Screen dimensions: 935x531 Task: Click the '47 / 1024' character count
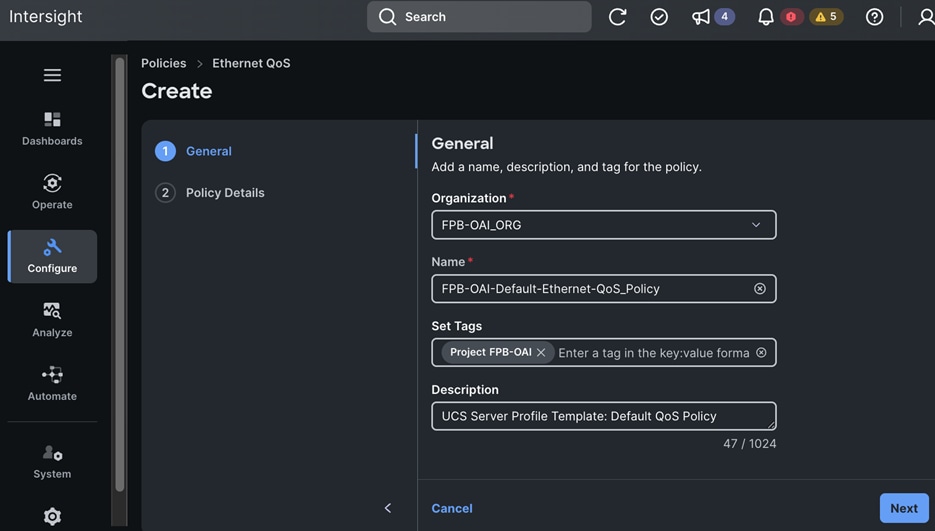[750, 443]
